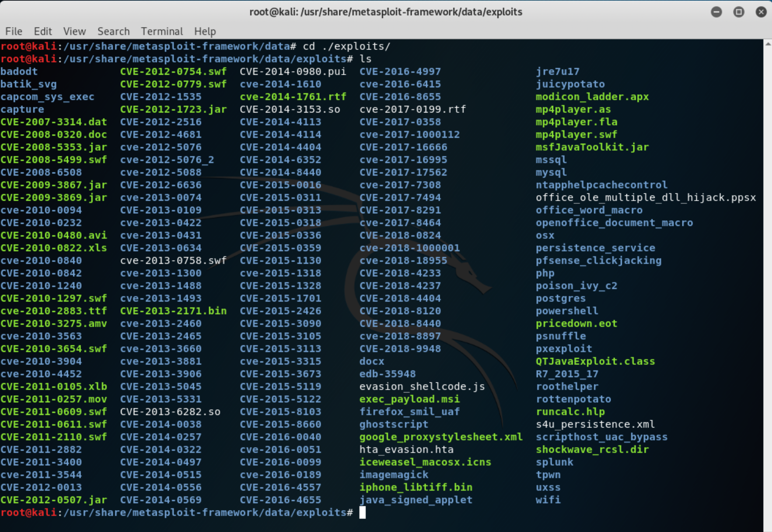Click the file 'CVE-2008-0320.doc'
Viewport: 772px width, 532px height.
(54, 134)
